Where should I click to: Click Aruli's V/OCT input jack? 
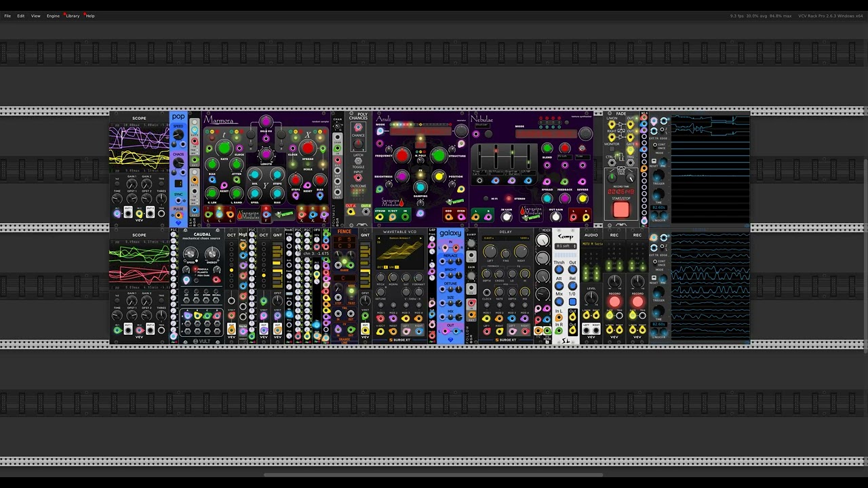click(x=392, y=217)
